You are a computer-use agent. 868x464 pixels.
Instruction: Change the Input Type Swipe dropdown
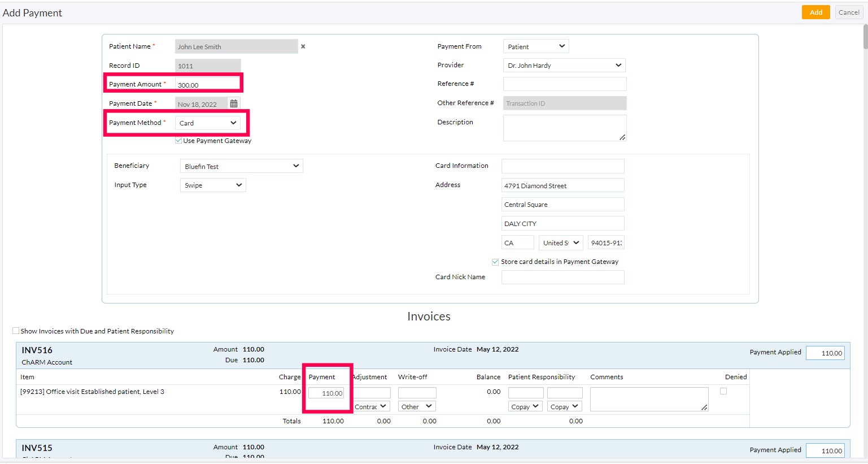pos(213,185)
